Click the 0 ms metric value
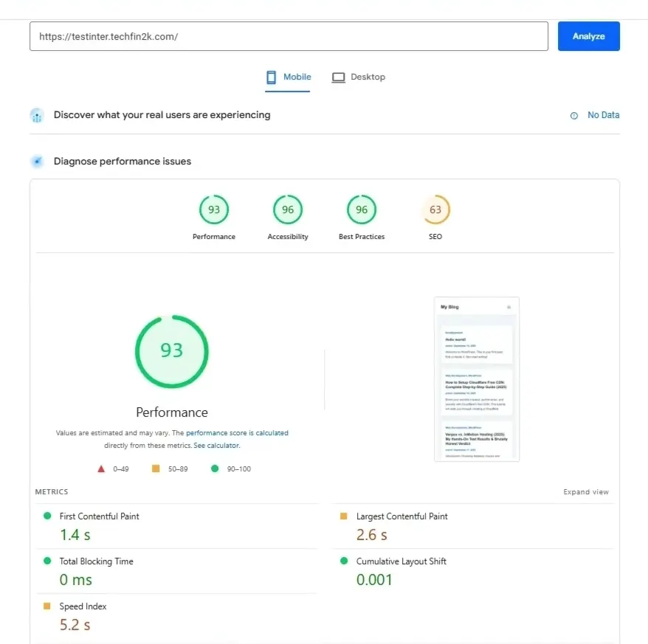648x644 pixels. click(x=75, y=580)
